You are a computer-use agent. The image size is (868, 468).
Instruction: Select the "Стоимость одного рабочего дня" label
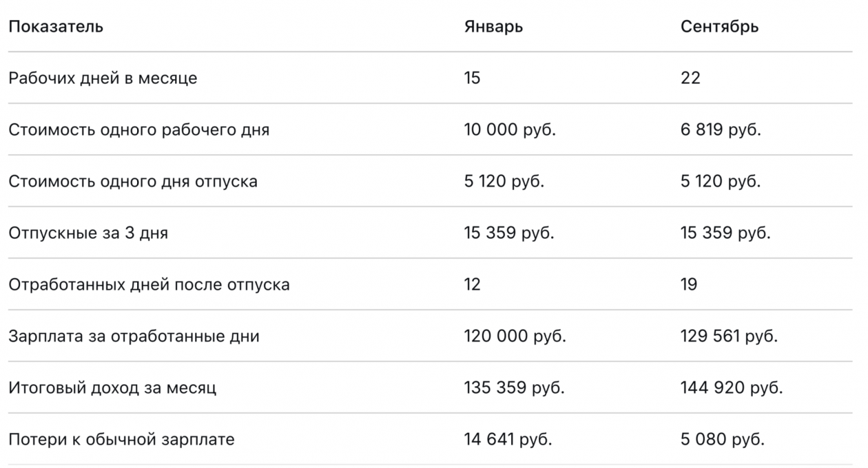click(x=138, y=129)
